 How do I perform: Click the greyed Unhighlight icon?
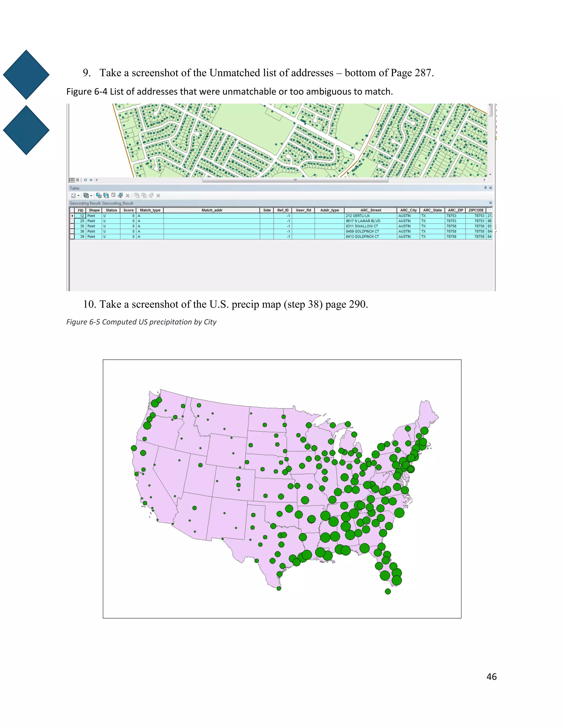pos(144,196)
